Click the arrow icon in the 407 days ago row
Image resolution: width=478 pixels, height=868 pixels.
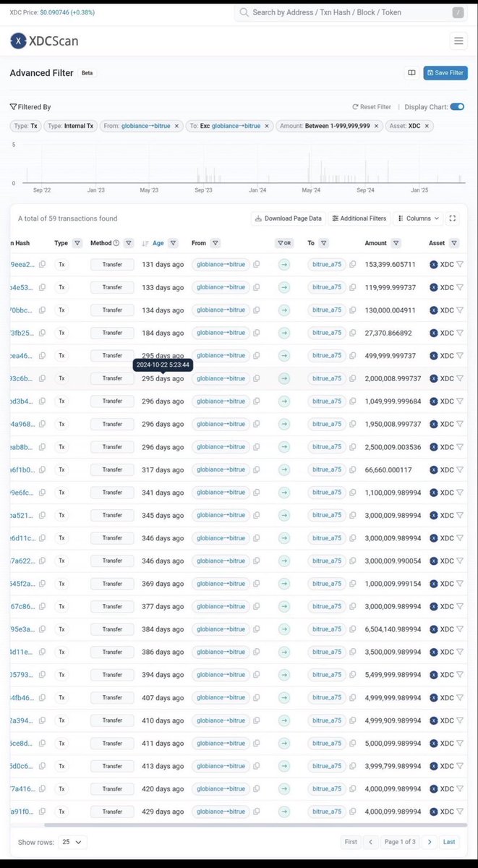point(283,697)
